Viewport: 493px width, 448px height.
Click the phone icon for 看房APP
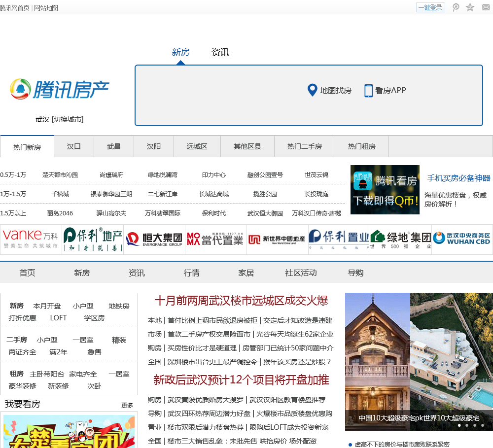tap(368, 91)
